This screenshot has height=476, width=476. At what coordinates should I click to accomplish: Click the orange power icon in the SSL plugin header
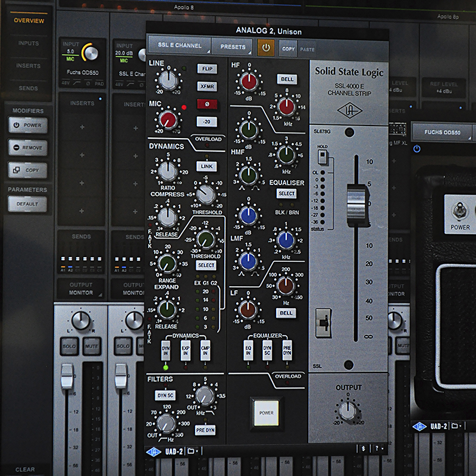(x=266, y=48)
